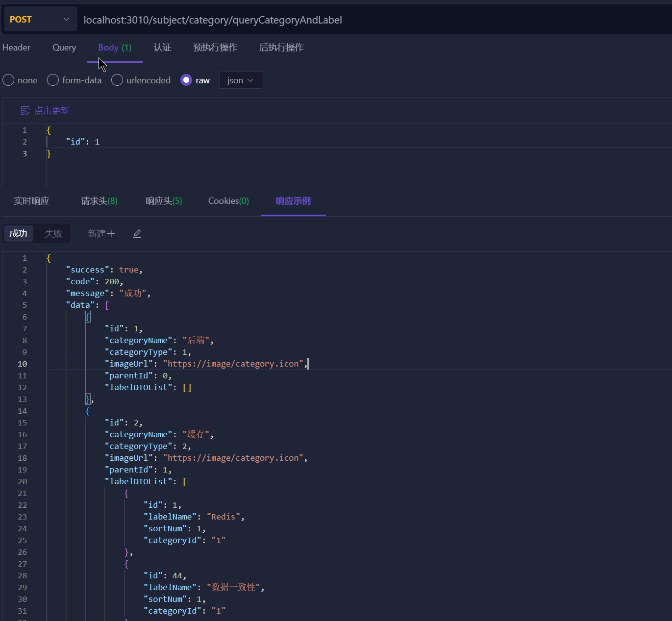Select the 响应示例 tab
The image size is (672, 621).
293,201
